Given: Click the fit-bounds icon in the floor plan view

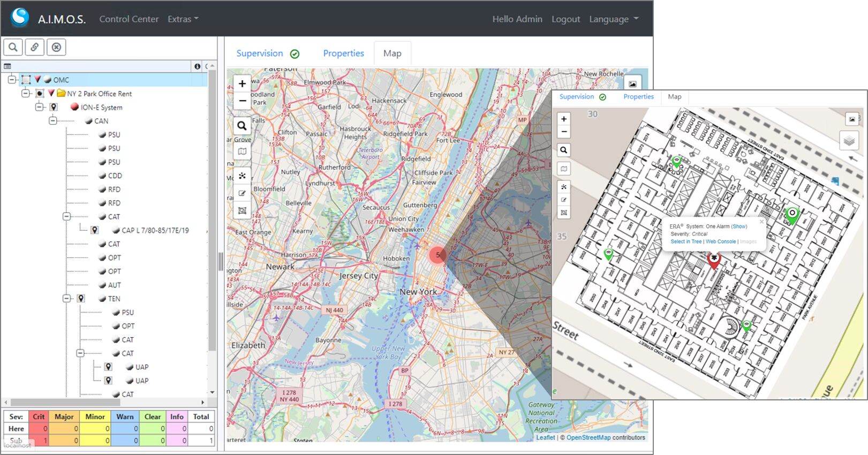Looking at the screenshot, I should tap(564, 213).
